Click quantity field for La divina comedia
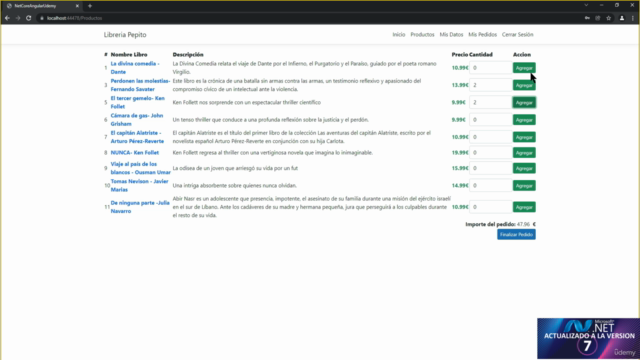Viewport: 640px width, 360px height. pos(491,68)
